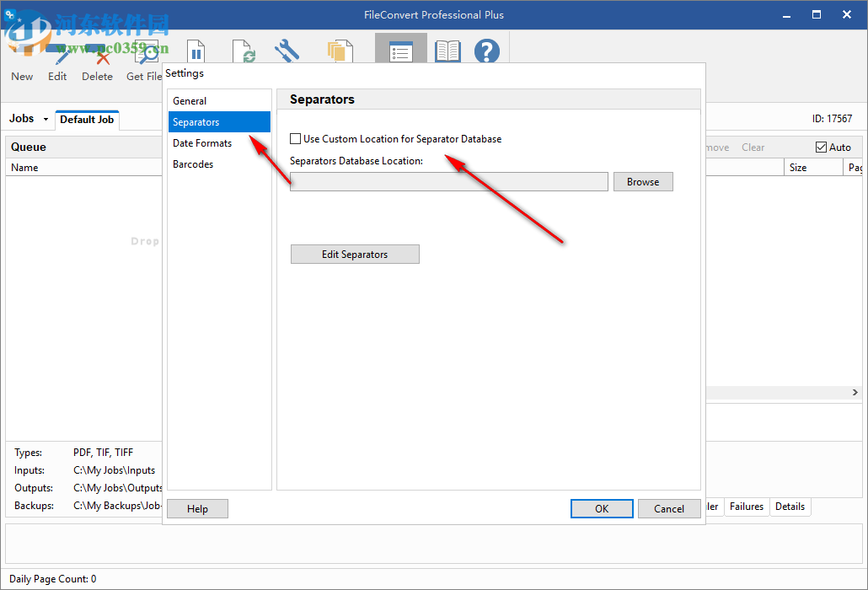Image resolution: width=868 pixels, height=590 pixels.
Task: Switch to the Details tab
Action: pyautogui.click(x=790, y=507)
